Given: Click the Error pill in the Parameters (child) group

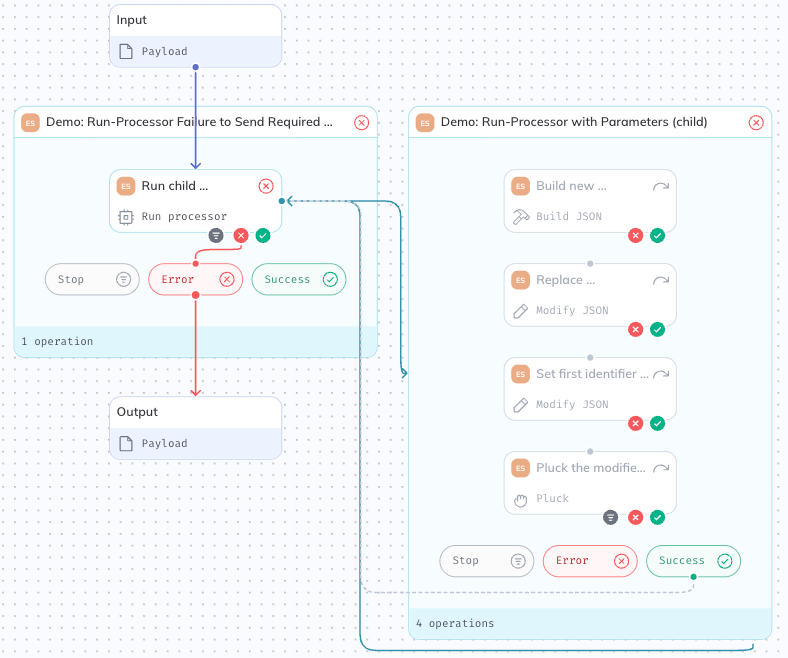Looking at the screenshot, I should click(x=590, y=561).
